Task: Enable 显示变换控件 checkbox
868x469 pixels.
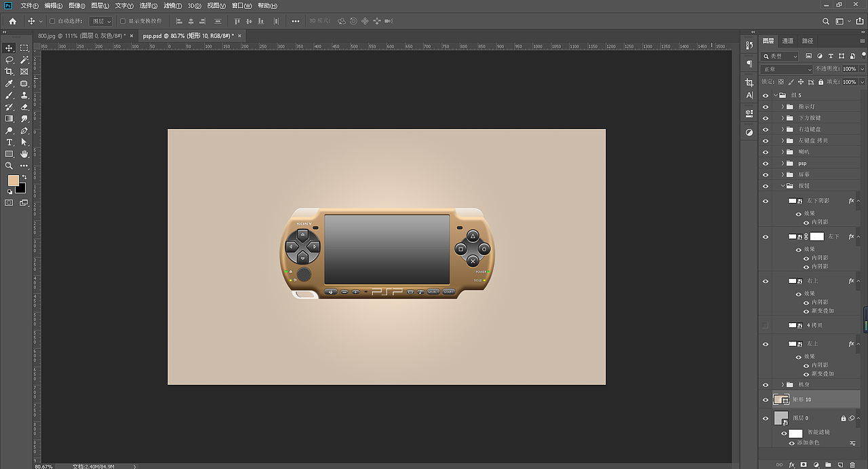Action: point(122,21)
